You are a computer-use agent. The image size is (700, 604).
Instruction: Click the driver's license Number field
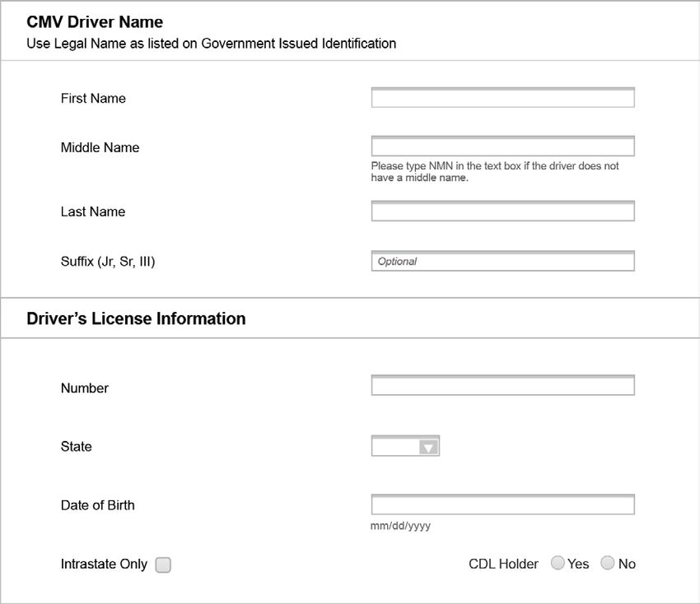(x=502, y=385)
